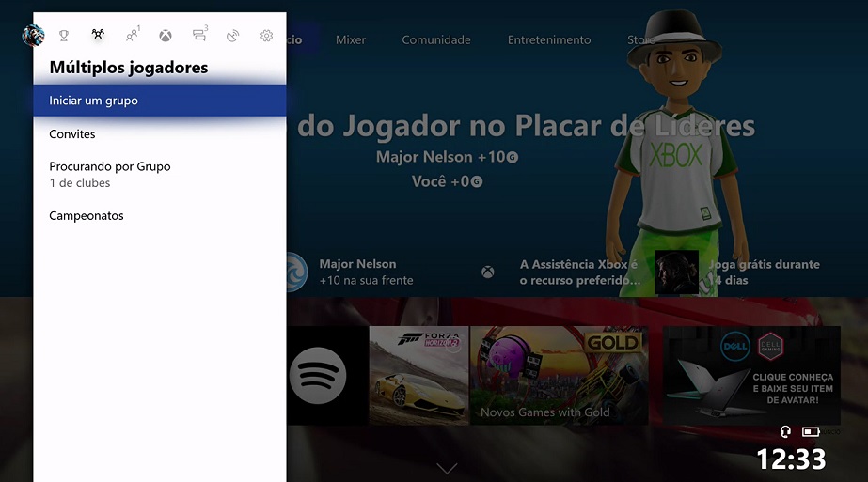Click the Dell Gaming avatar item ad
The height and width of the screenshot is (482, 868).
[750, 376]
